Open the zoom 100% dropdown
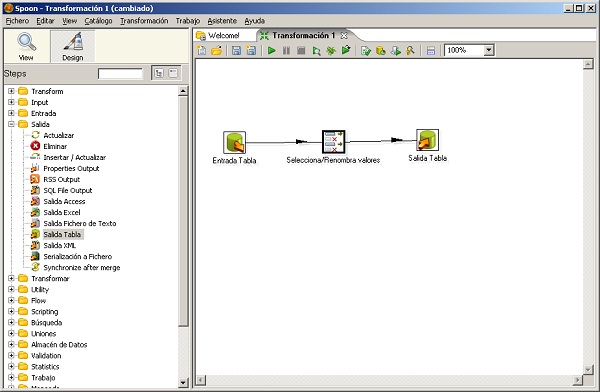Screen dimensions: 600x392 click(x=488, y=50)
